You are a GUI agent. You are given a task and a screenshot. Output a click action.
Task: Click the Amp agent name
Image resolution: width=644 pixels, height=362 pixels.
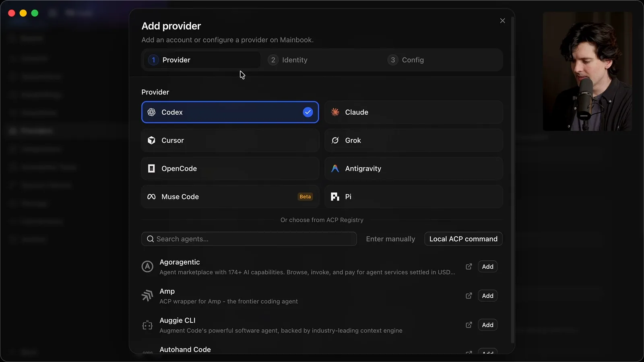[x=167, y=291]
